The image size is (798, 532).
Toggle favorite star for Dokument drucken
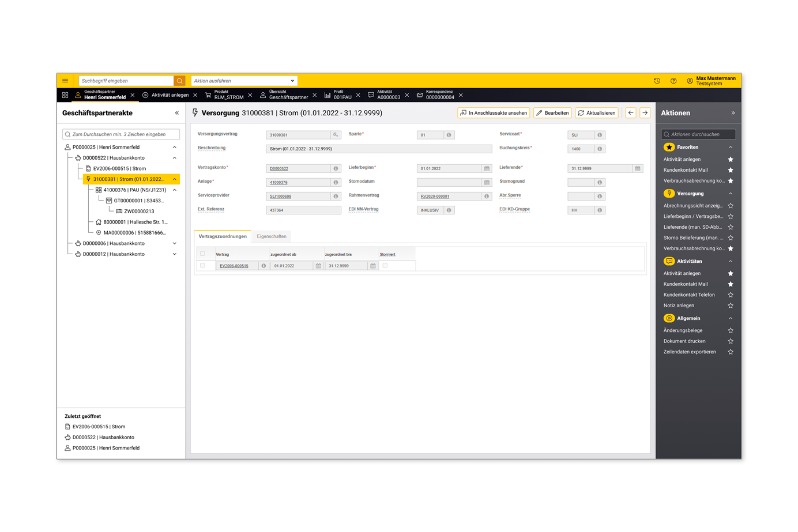731,341
